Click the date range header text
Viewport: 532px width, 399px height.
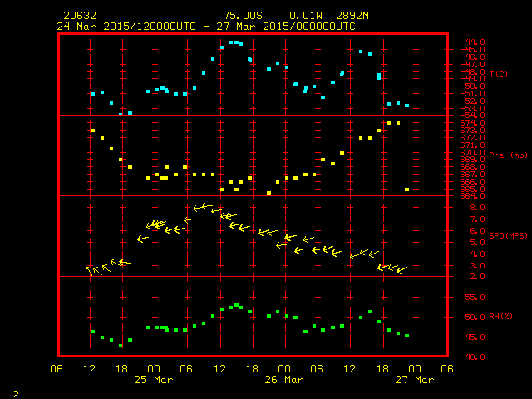pyautogui.click(x=206, y=27)
